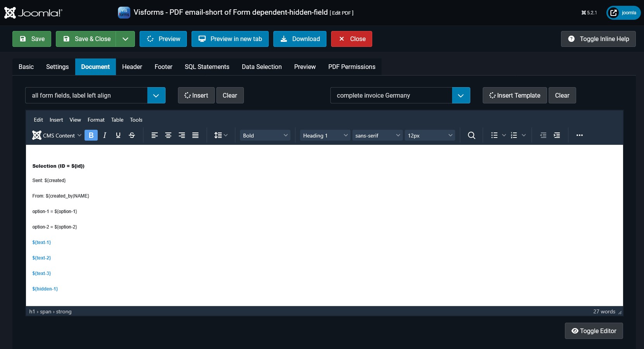The image size is (644, 349).
Task: Insert a bullet list
Action: (x=494, y=135)
